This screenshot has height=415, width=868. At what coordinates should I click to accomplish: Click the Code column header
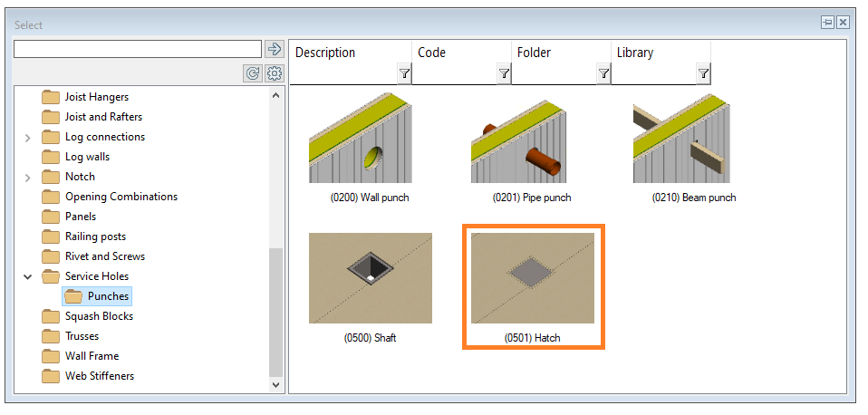click(432, 53)
